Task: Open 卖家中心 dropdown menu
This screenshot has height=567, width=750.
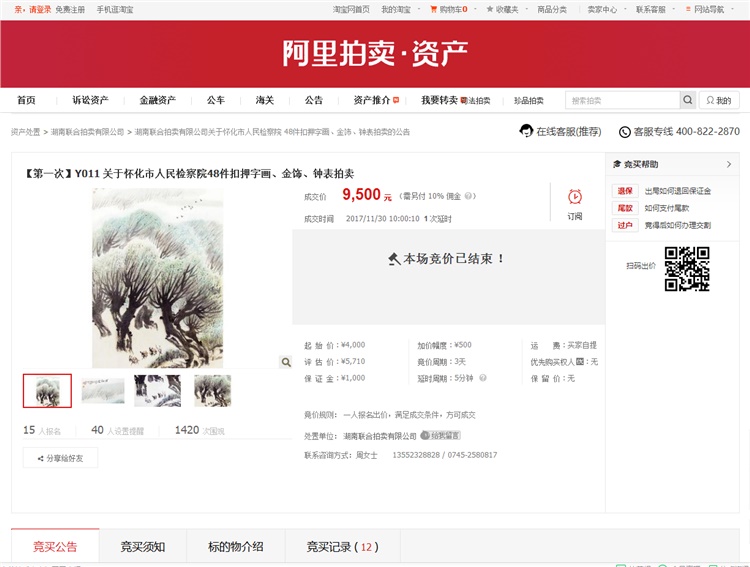Action: pyautogui.click(x=607, y=9)
